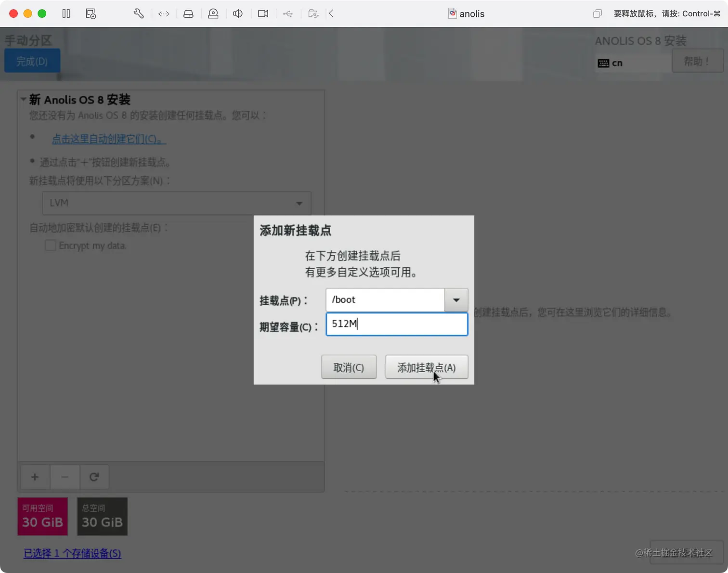Open the LVM partition scheme dropdown

pyautogui.click(x=176, y=203)
